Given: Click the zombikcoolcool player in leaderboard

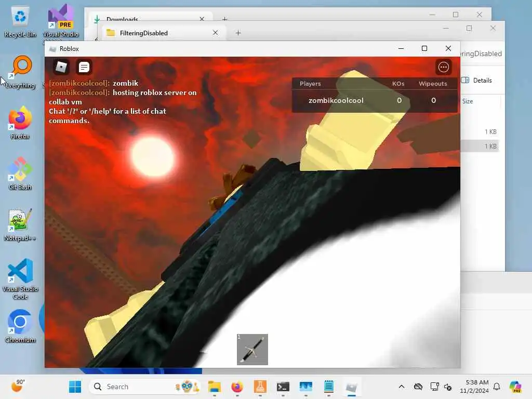Looking at the screenshot, I should 336,100.
